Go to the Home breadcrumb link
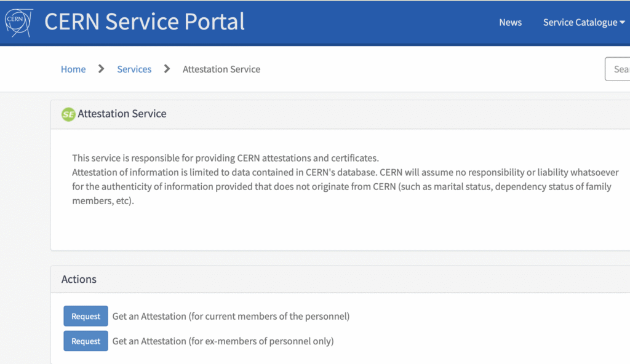 (73, 69)
